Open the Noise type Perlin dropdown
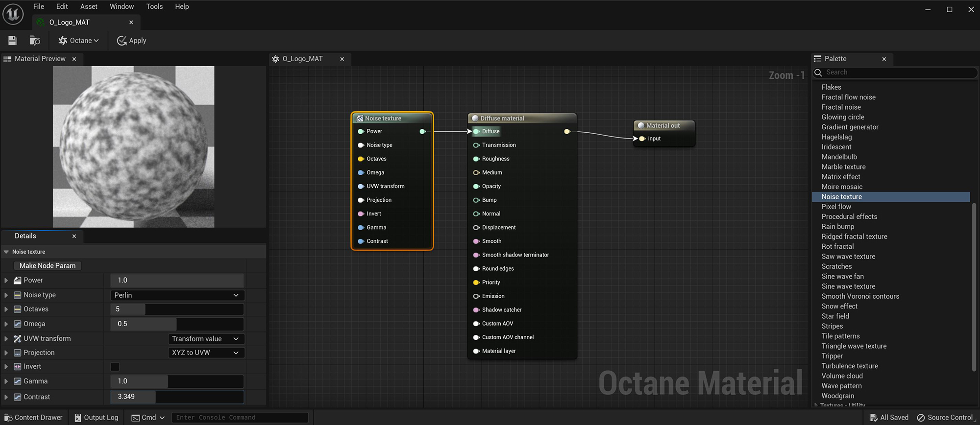Screen dimensions: 980x425 click(177, 295)
